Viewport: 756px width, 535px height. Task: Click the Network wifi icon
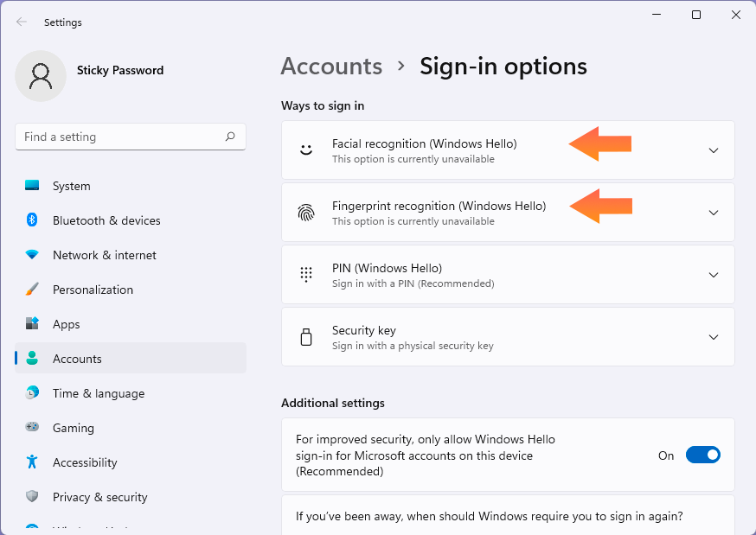point(32,255)
